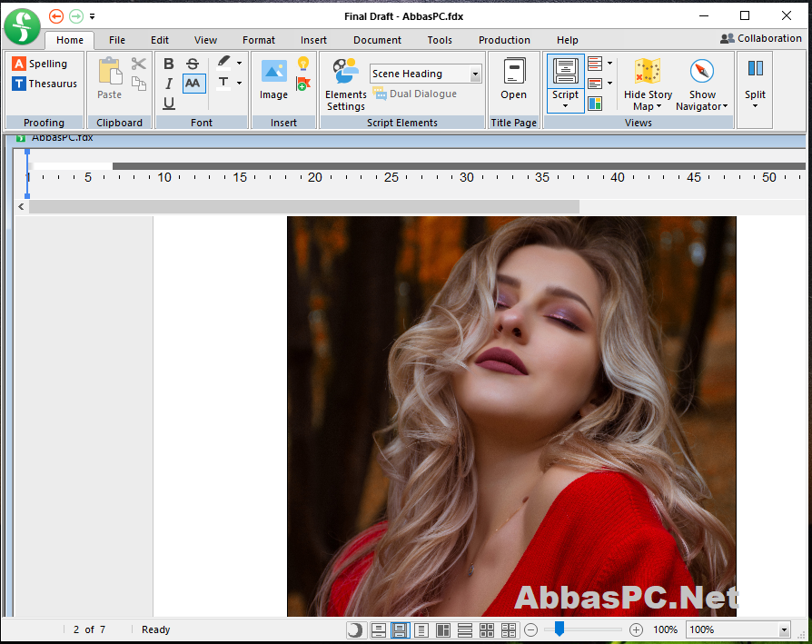Click the flag with plus icon
812x644 pixels.
coord(303,84)
